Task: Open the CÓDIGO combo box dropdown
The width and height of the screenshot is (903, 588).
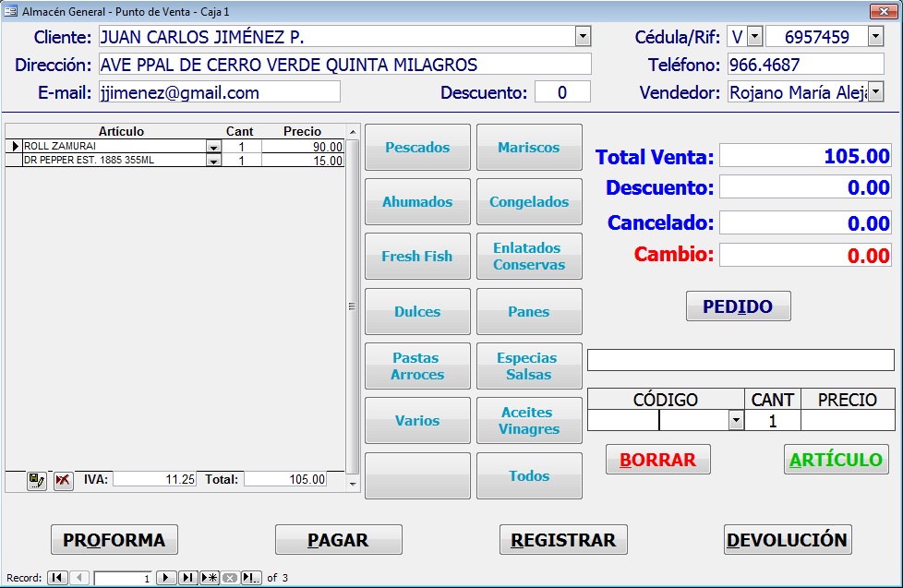Action: [736, 420]
